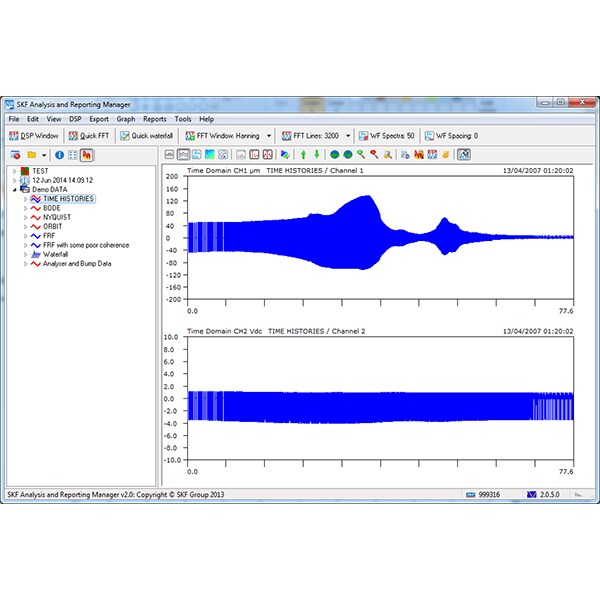Click the Quick waterfall button
The image size is (600, 600).
pyautogui.click(x=146, y=136)
